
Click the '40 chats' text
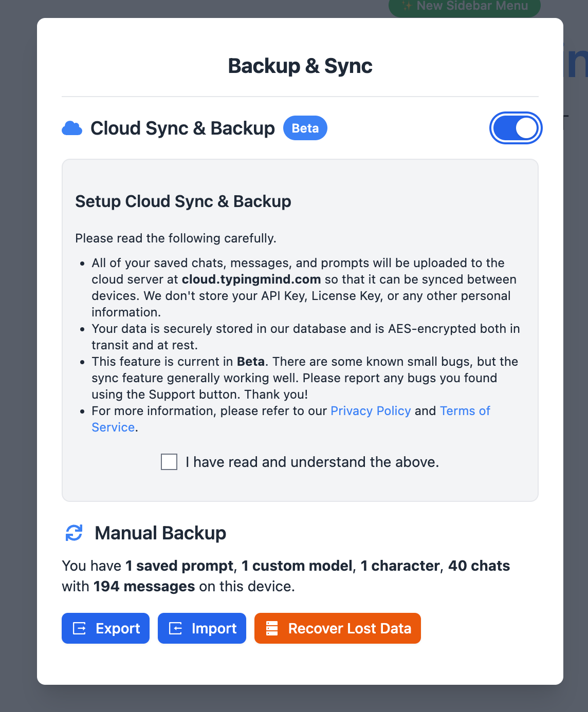[479, 566]
